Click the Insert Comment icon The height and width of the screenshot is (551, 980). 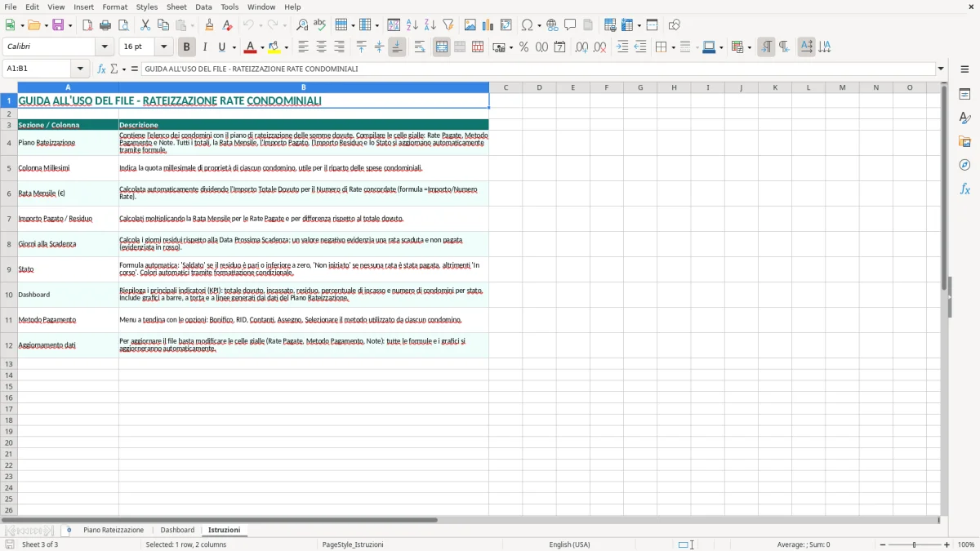(x=570, y=25)
